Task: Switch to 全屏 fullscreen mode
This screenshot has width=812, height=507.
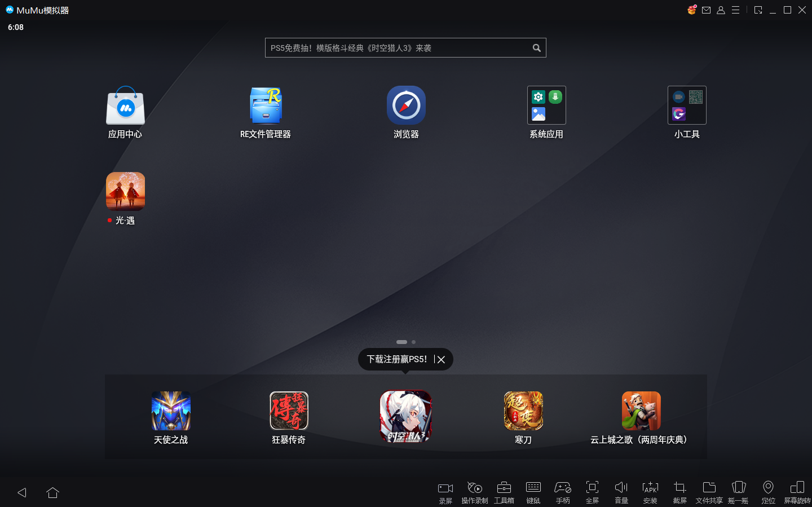Action: pyautogui.click(x=592, y=492)
